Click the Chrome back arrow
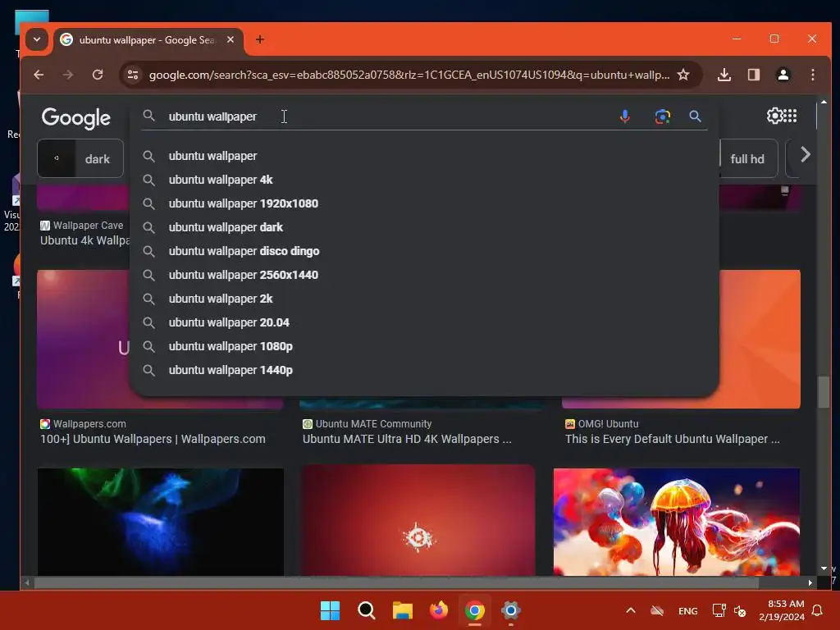Image resolution: width=840 pixels, height=630 pixels. [39, 75]
